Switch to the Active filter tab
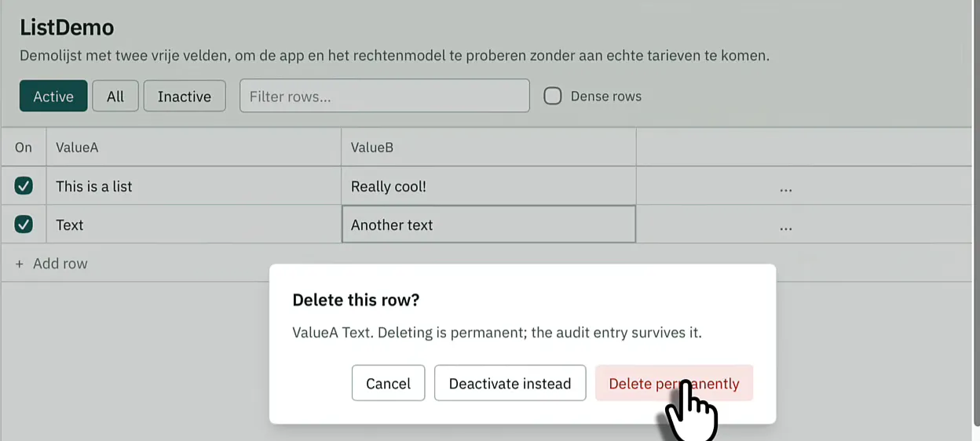This screenshot has width=980, height=441. pos(53,97)
